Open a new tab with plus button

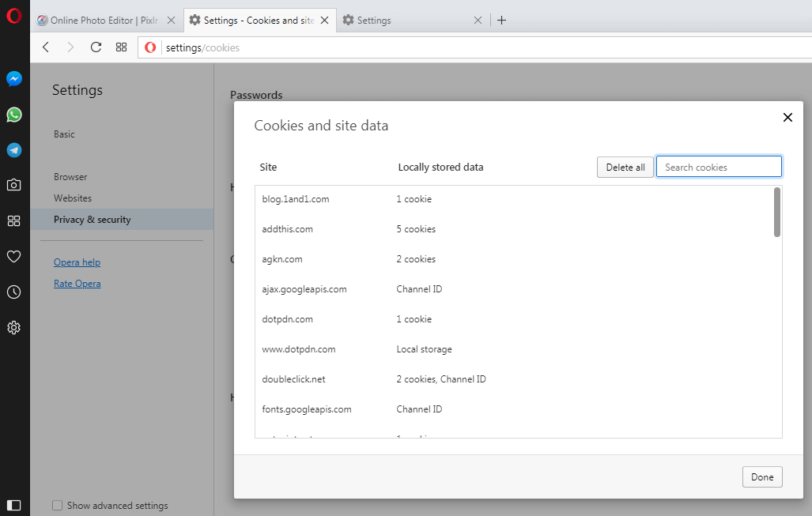[501, 21]
